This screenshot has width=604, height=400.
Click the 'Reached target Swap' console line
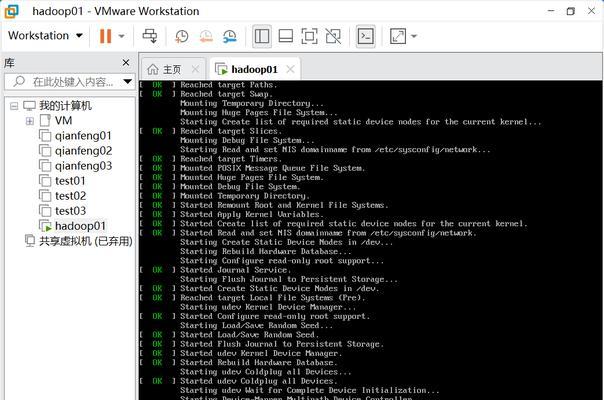tap(226, 94)
